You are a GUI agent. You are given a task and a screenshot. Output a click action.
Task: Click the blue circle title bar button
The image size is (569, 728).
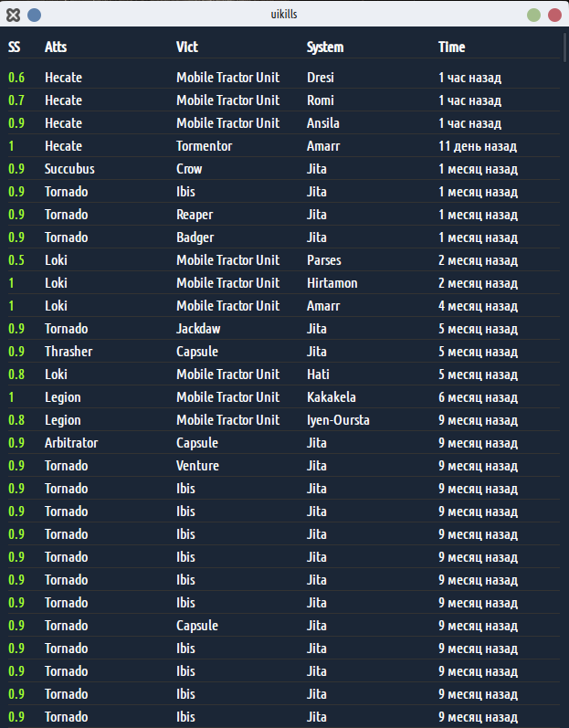pyautogui.click(x=35, y=15)
